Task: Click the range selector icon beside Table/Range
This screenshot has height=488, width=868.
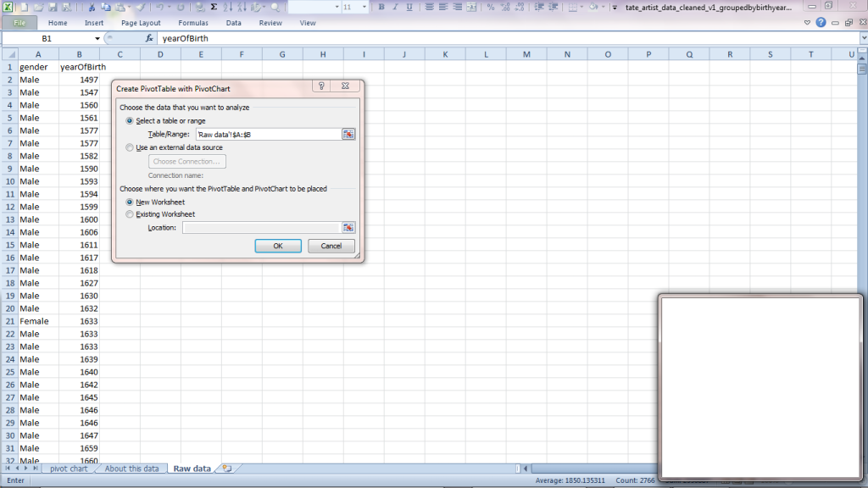Action: (348, 135)
